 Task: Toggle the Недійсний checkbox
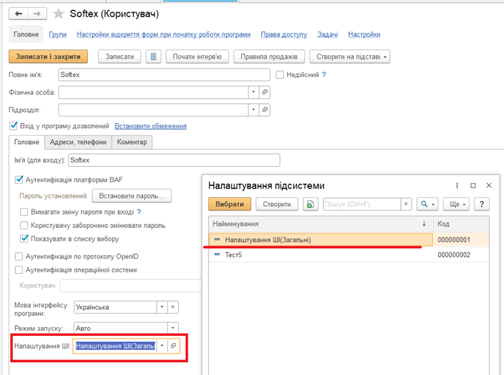280,75
